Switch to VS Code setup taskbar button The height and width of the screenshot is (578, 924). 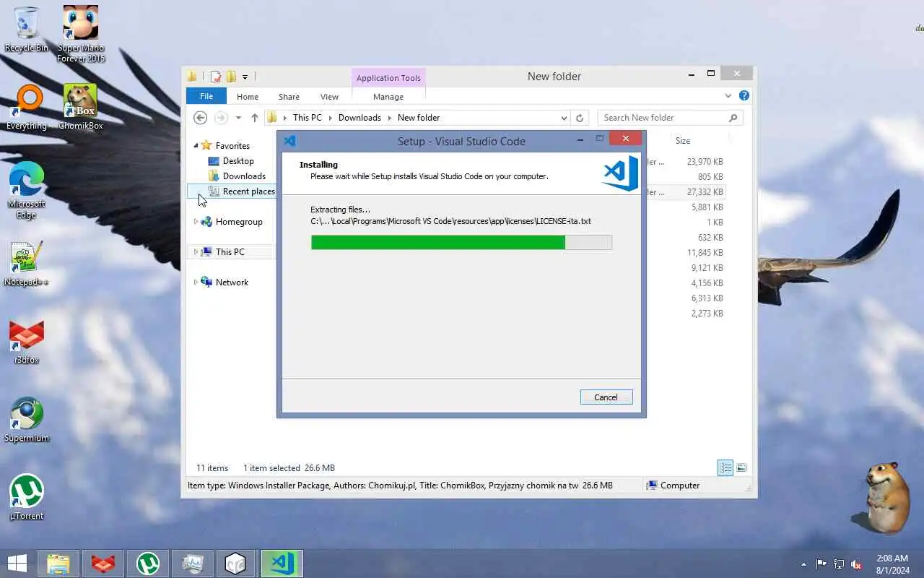pyautogui.click(x=282, y=564)
